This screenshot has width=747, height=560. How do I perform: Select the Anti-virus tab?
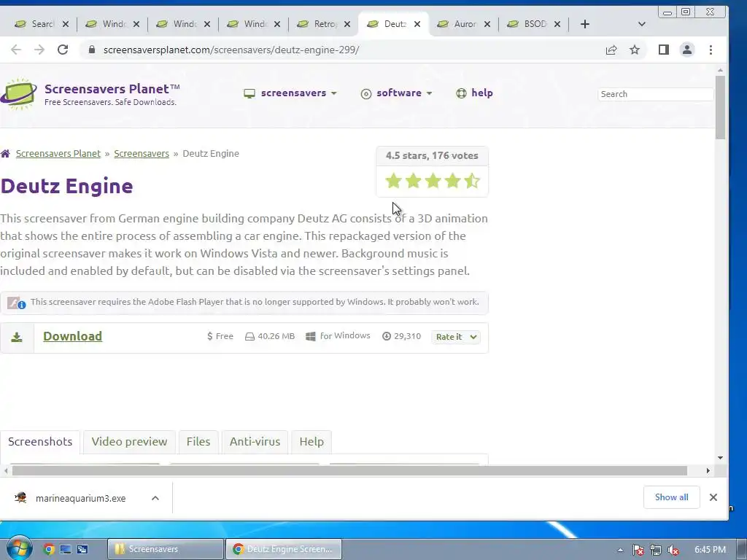255,441
